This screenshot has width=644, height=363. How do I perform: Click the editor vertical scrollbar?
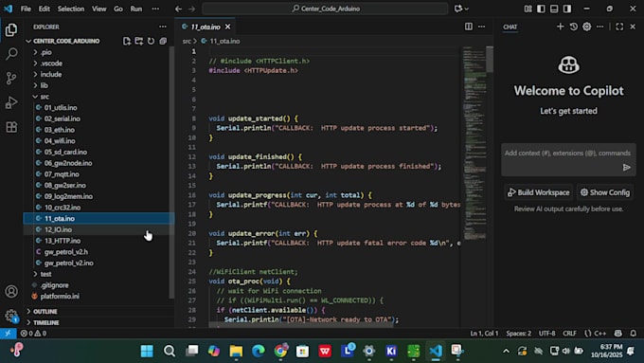pos(490,59)
